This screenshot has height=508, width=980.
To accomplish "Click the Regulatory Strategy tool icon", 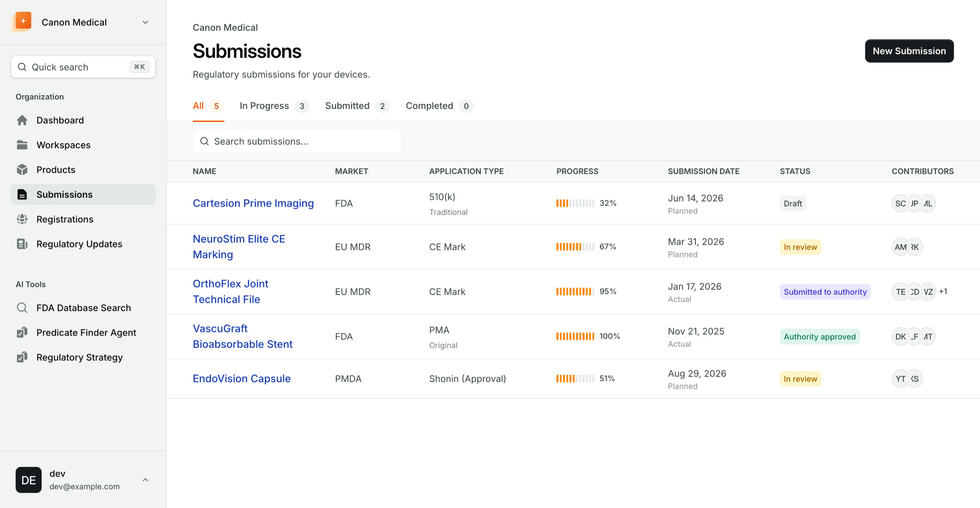I will tap(23, 357).
